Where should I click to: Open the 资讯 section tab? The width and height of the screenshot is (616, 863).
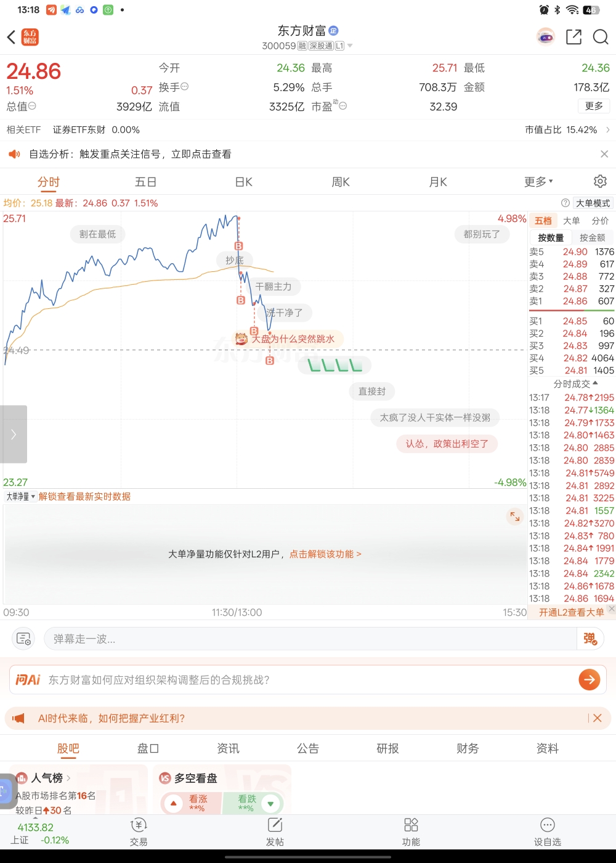click(228, 748)
